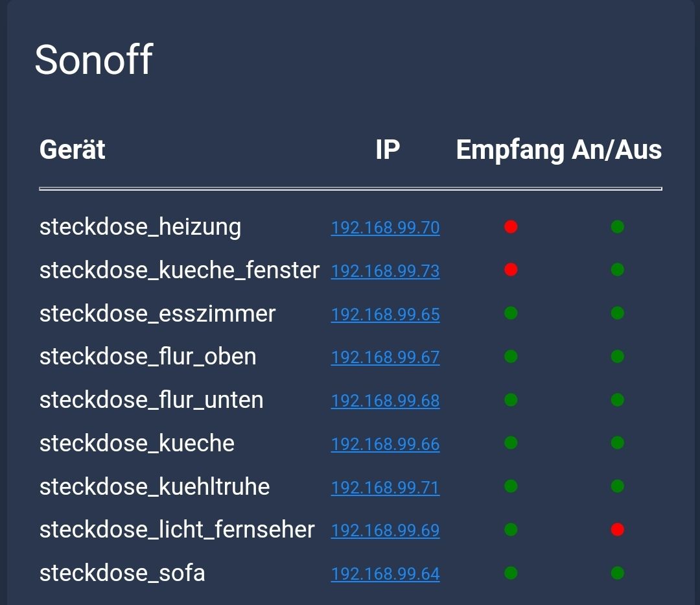This screenshot has height=605, width=700.
Task: Click the 192.168.99.65 address link
Action: 385,314
